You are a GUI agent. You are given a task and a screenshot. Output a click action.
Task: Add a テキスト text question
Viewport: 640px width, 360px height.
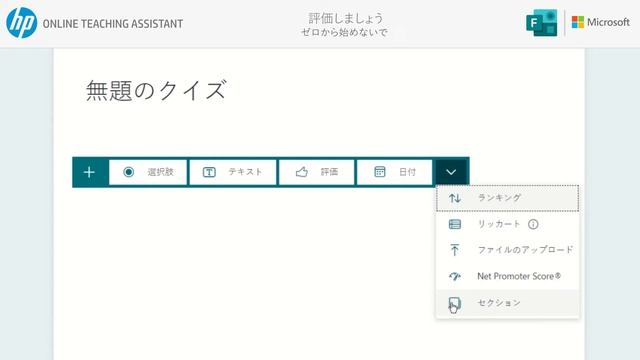233,172
